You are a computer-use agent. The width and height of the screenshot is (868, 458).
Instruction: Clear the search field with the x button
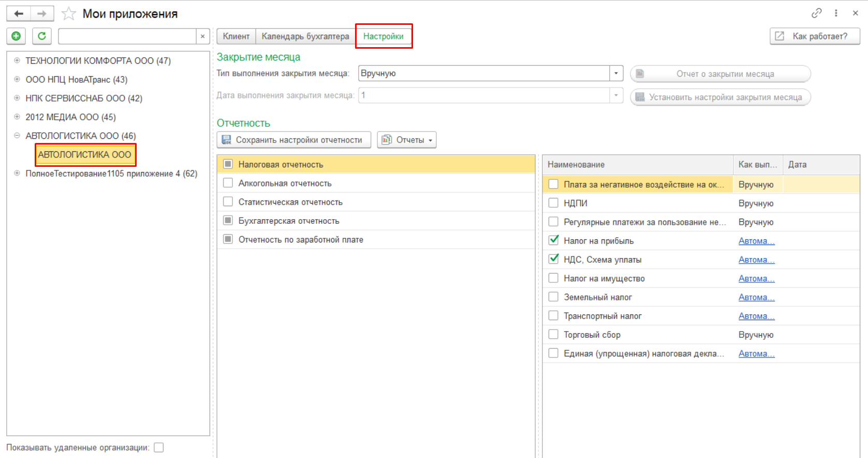[203, 36]
